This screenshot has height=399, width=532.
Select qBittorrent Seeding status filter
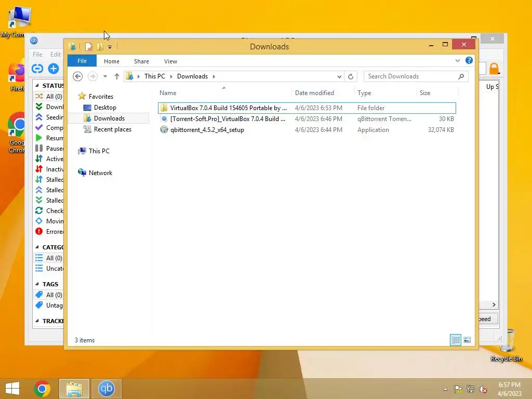(49, 117)
